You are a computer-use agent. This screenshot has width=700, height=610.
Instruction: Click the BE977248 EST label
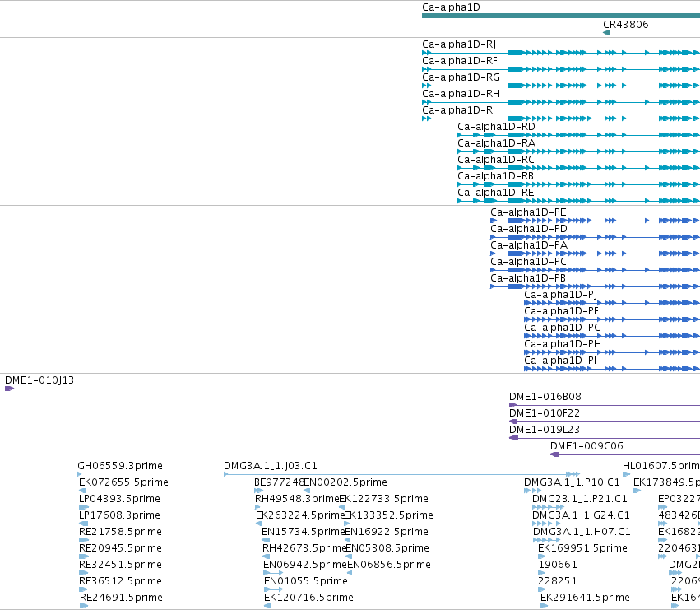pos(279,482)
